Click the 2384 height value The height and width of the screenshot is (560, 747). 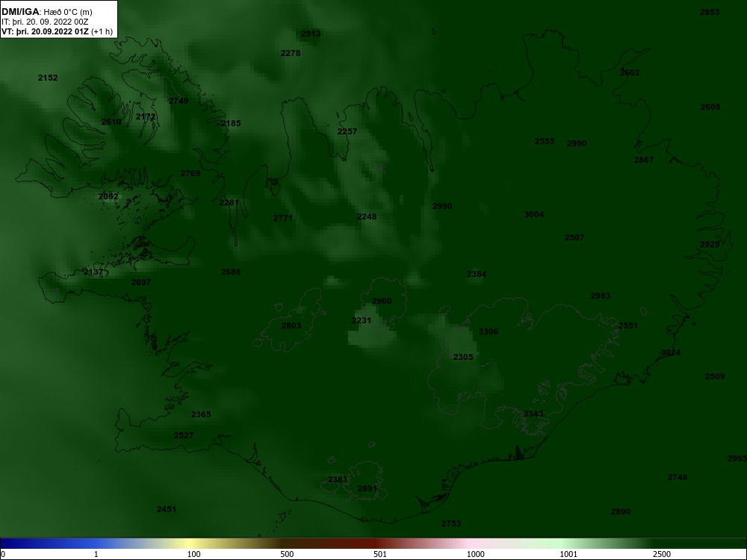coord(477,274)
